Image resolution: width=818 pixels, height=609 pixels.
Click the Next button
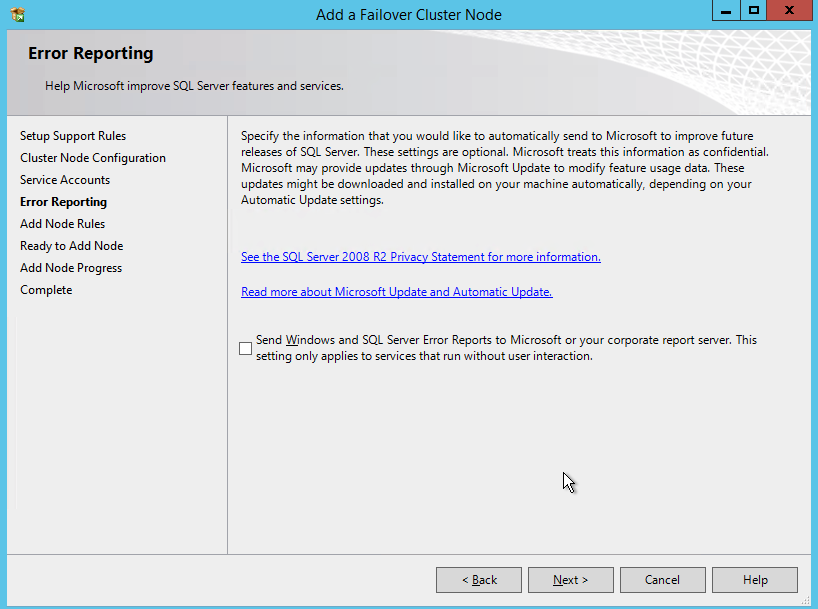pos(570,580)
